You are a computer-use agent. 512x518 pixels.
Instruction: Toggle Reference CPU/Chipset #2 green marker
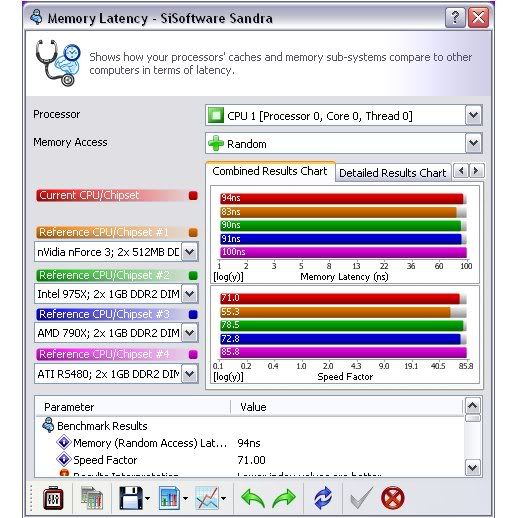coord(193,276)
